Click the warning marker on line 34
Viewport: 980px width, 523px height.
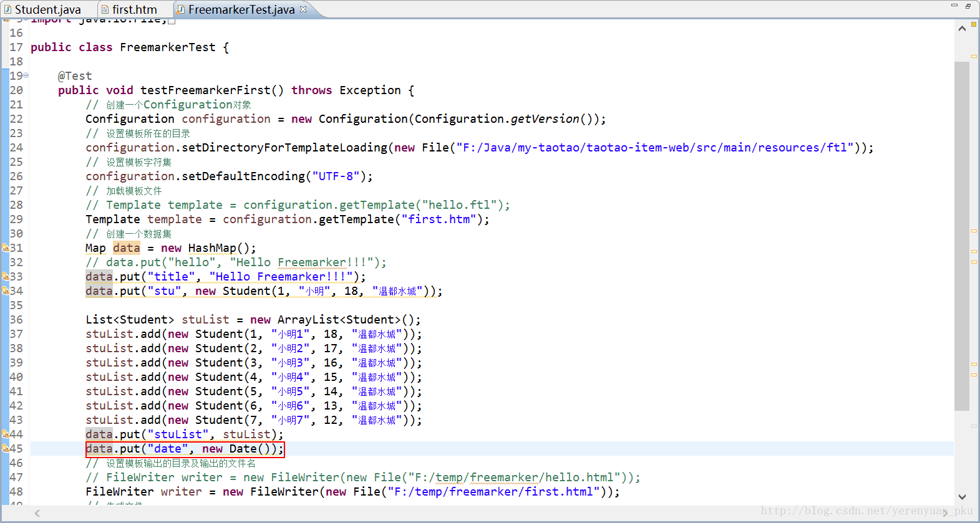(5, 291)
